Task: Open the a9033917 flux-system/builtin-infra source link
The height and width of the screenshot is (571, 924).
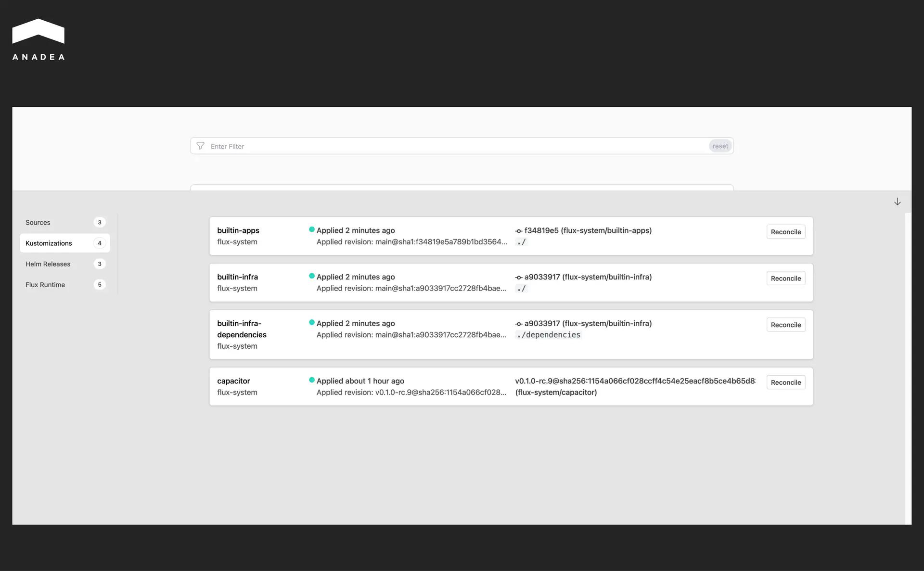Action: coord(588,277)
